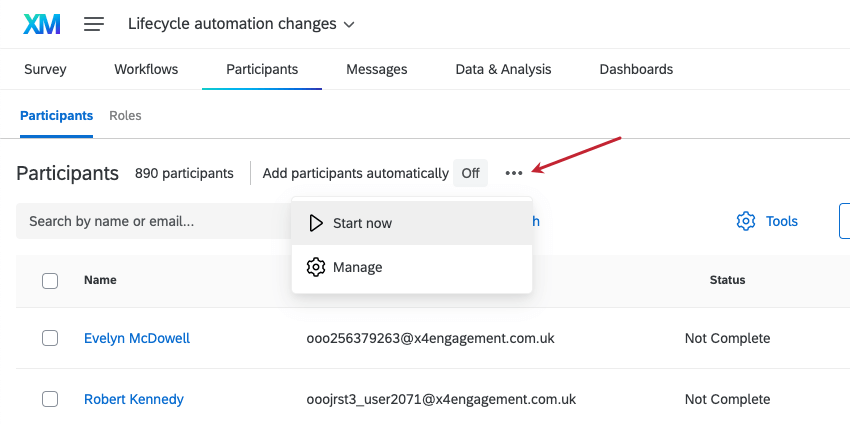850x425 pixels.
Task: Check the box for Evelyn McDowell
Action: 50,338
